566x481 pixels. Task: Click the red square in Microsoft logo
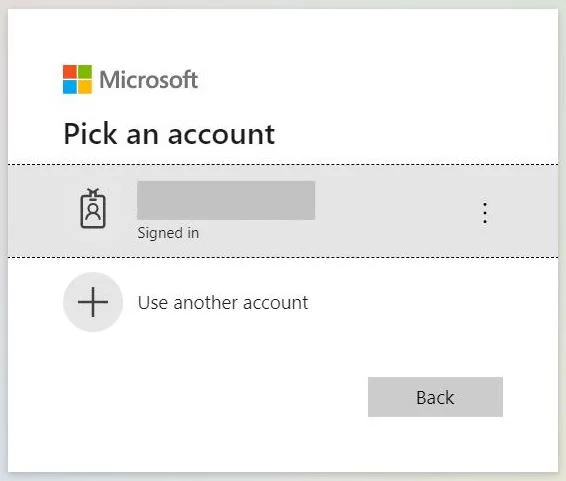70,72
